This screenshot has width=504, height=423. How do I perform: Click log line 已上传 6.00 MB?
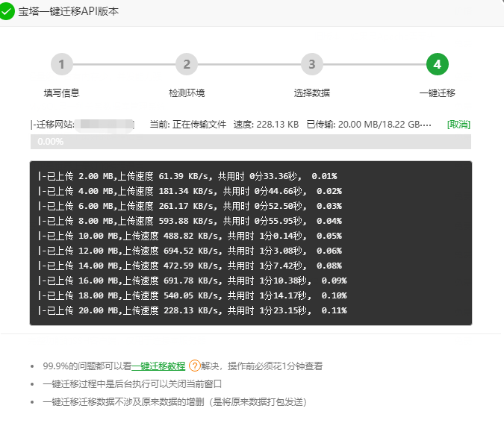pyautogui.click(x=190, y=206)
